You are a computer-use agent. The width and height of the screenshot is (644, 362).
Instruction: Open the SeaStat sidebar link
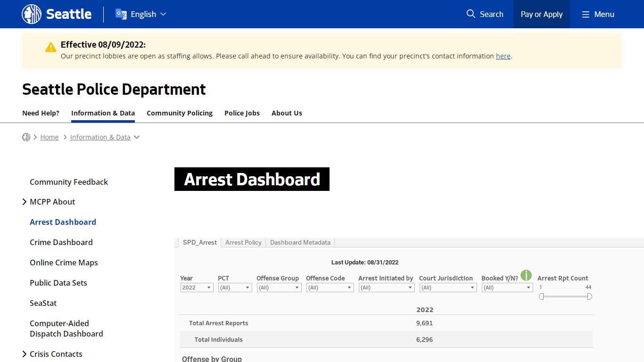click(43, 303)
